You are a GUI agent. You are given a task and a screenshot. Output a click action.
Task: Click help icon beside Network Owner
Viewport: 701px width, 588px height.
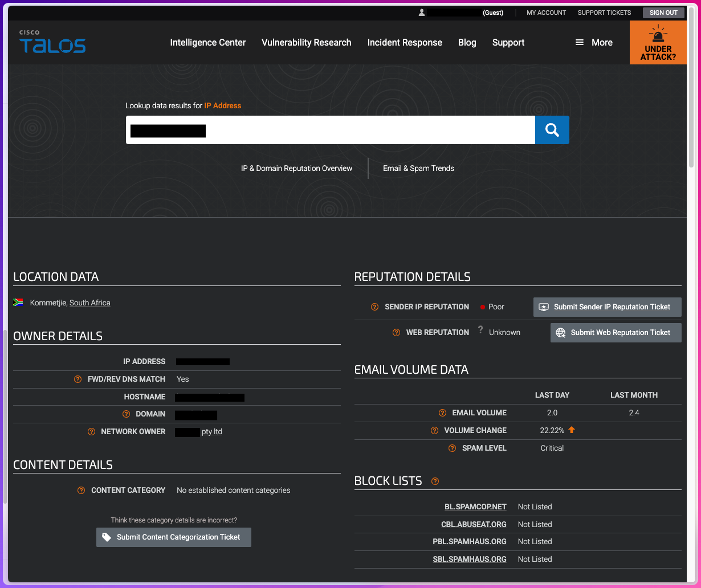91,431
